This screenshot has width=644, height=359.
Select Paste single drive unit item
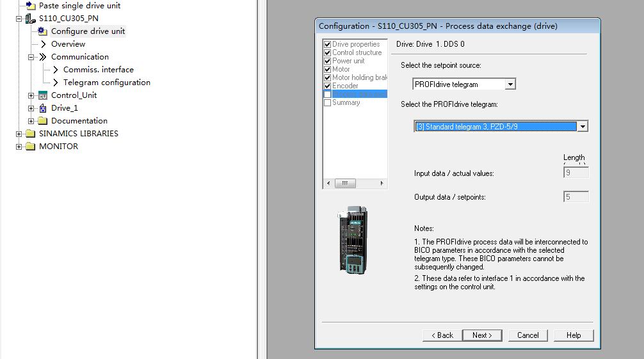79,6
